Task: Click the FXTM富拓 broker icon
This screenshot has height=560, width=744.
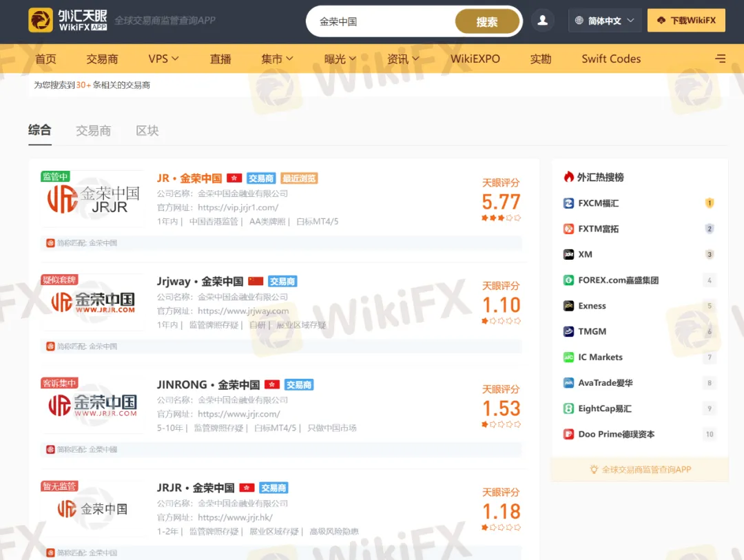Action: pyautogui.click(x=568, y=229)
